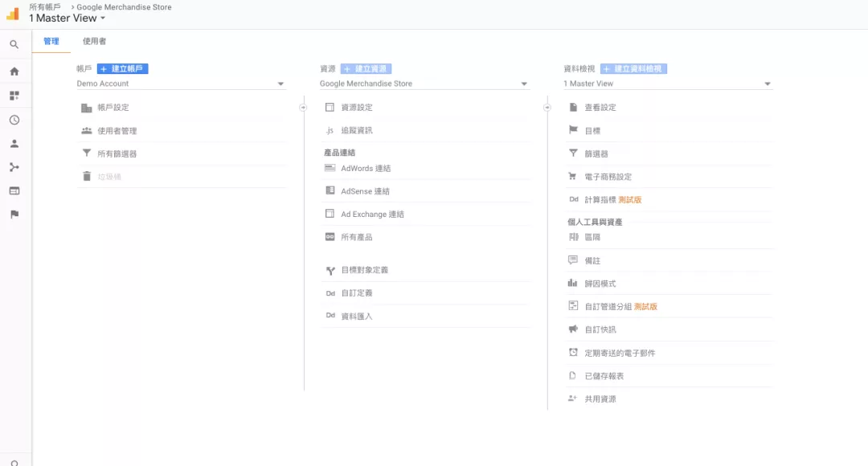The image size is (868, 466).
Task: Click the Ad Exchange 連結 icon
Action: [x=330, y=214]
